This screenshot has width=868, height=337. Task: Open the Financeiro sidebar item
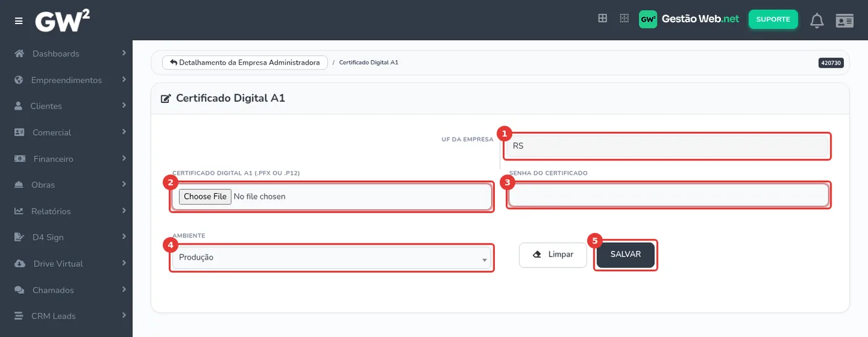coord(66,159)
